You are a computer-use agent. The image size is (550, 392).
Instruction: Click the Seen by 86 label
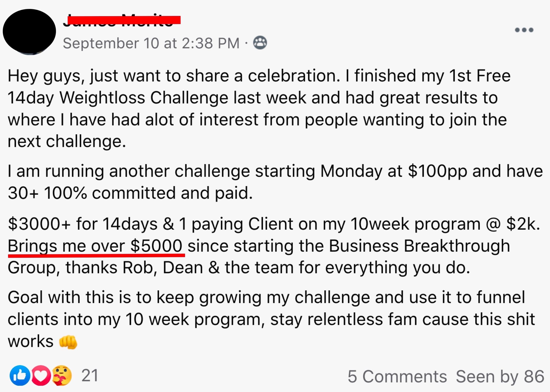tap(500, 376)
